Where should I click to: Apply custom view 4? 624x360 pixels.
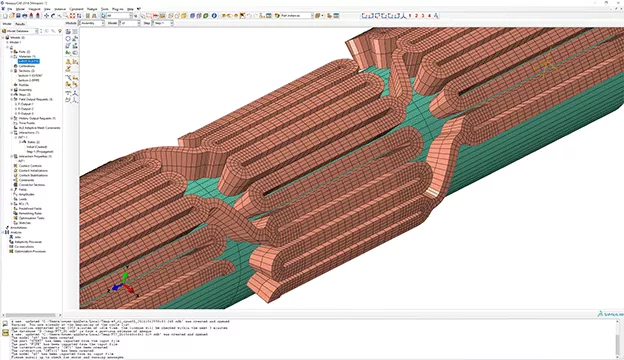429,16
